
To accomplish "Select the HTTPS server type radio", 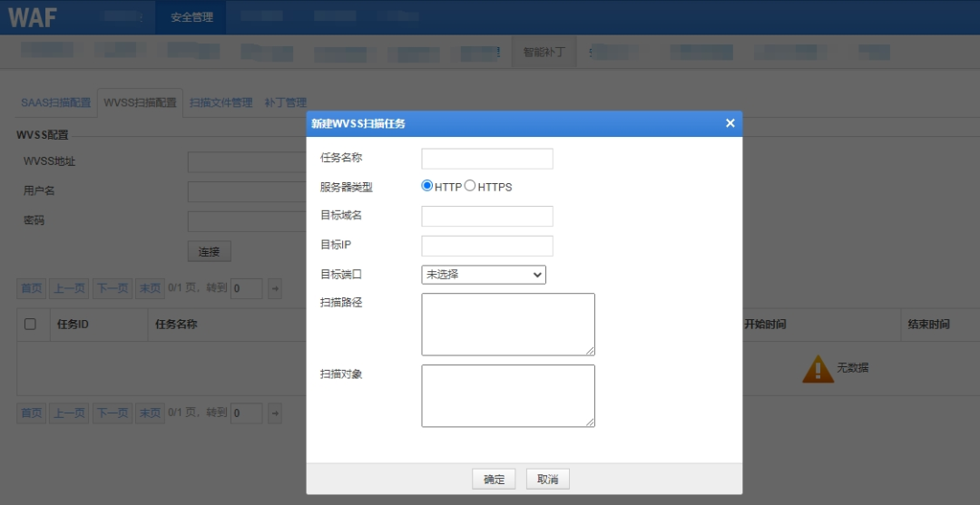I will [x=470, y=185].
